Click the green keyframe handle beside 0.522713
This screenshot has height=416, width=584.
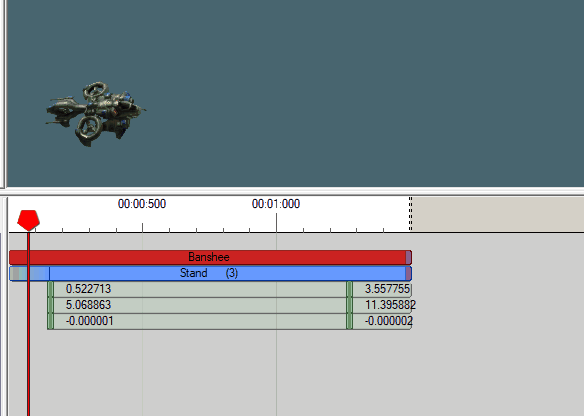click(x=51, y=289)
